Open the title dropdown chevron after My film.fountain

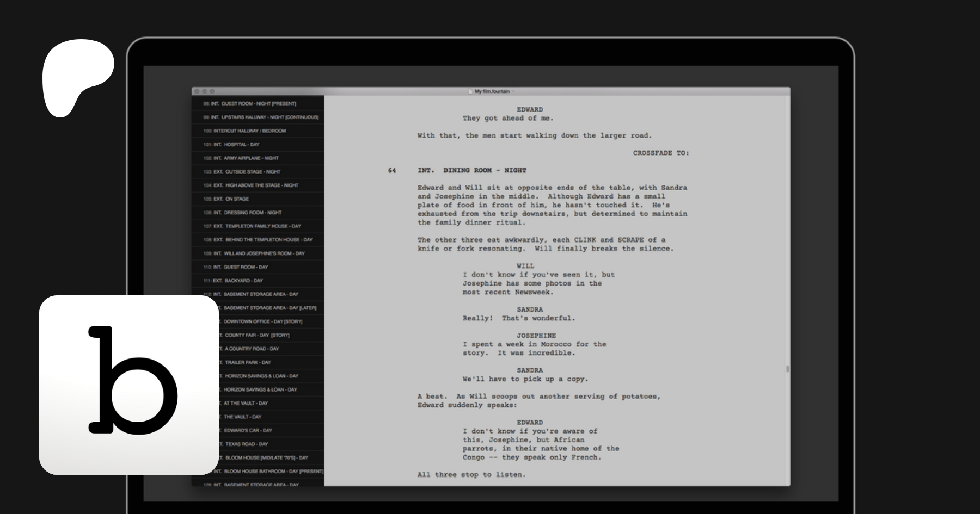tap(513, 91)
